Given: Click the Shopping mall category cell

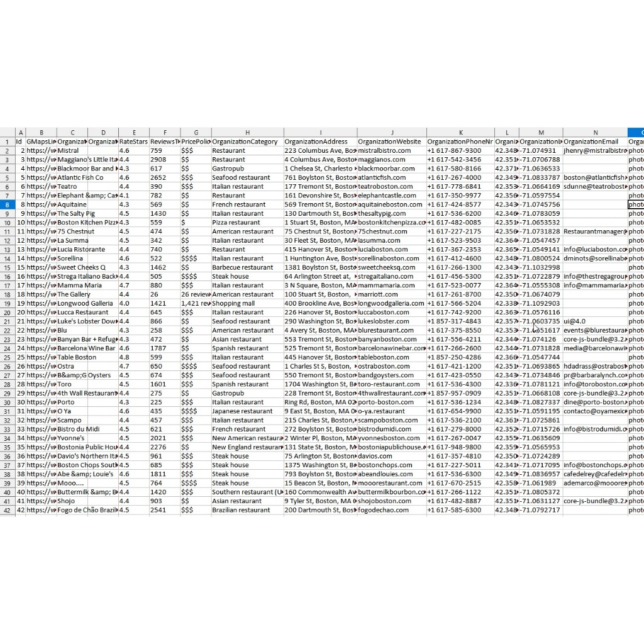Looking at the screenshot, I should [247, 304].
